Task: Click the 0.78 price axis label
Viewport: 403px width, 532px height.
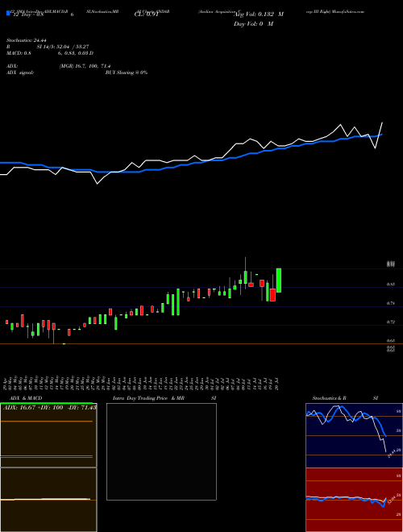Action: pos(390,303)
